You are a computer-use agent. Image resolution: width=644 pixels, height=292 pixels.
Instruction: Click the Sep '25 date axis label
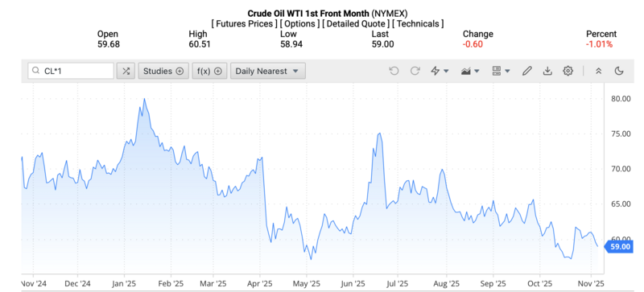point(493,283)
